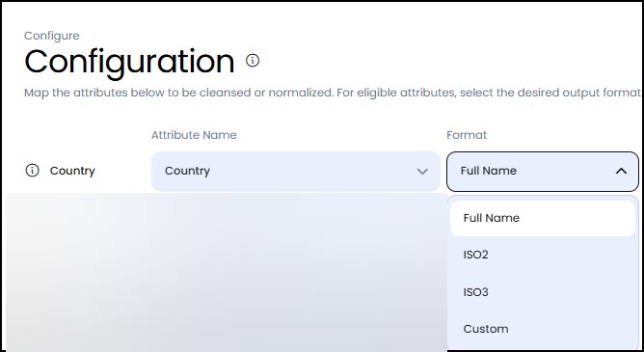Screen dimensions: 644x352
Task: Collapse the Format Full Name dropdown
Action: pos(543,172)
